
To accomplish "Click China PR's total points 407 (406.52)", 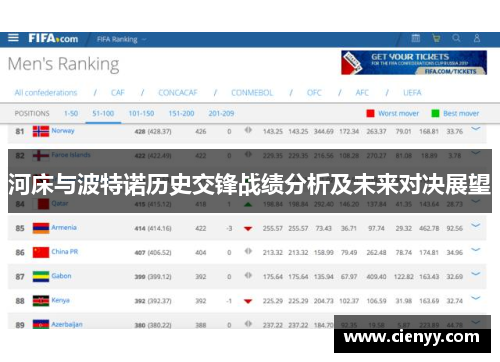I will click(x=153, y=253).
